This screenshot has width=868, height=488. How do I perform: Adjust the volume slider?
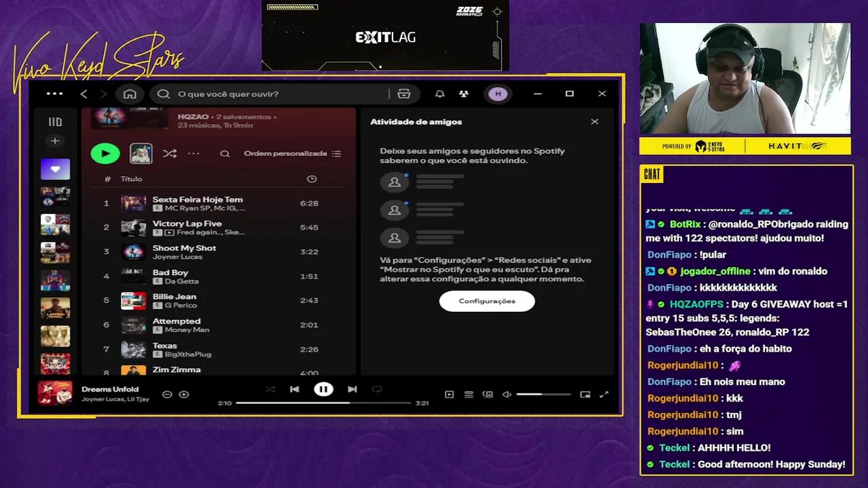[543, 394]
